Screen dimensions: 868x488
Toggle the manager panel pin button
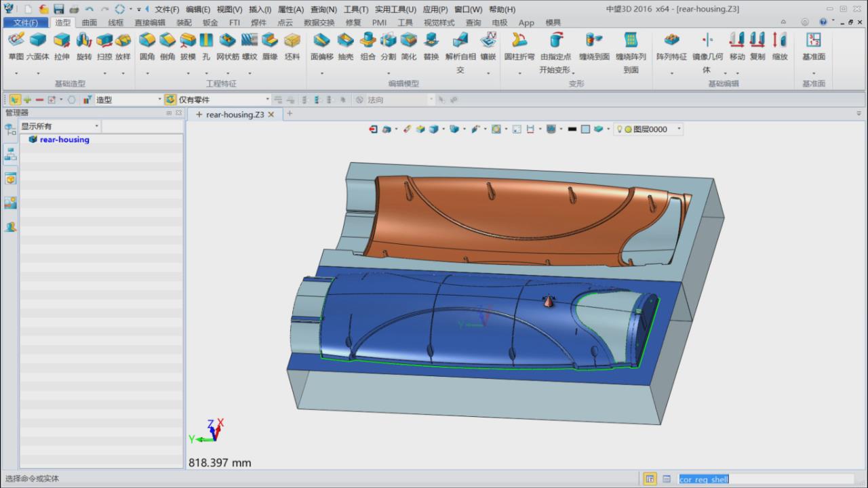(x=170, y=113)
